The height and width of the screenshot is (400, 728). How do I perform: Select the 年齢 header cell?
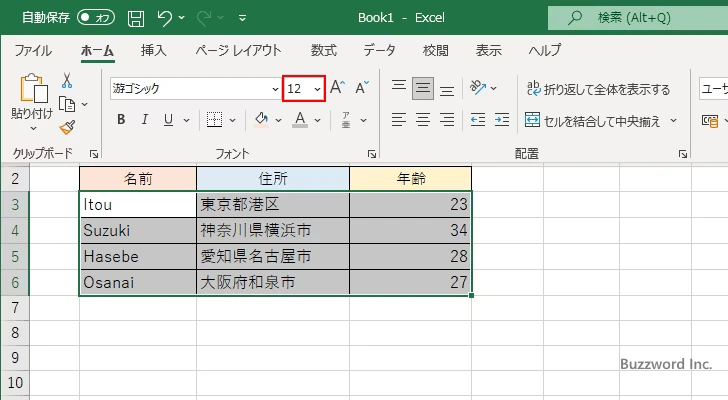click(x=411, y=179)
